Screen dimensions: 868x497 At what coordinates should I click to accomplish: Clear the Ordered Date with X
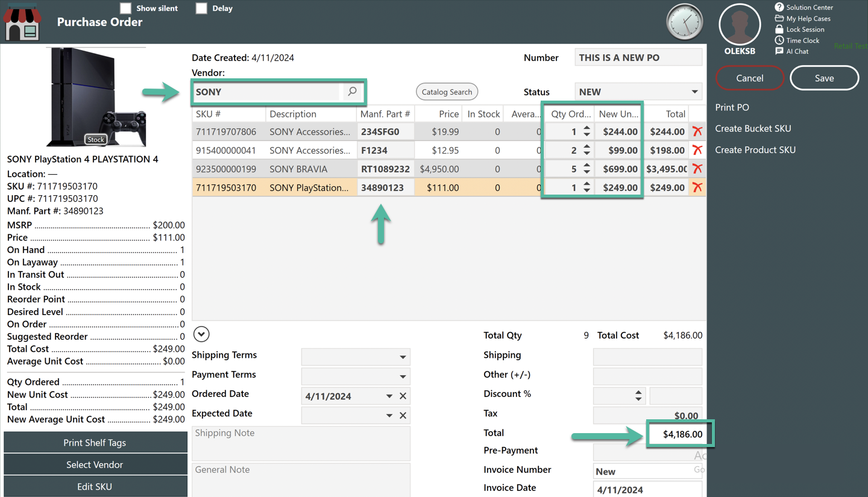(403, 396)
